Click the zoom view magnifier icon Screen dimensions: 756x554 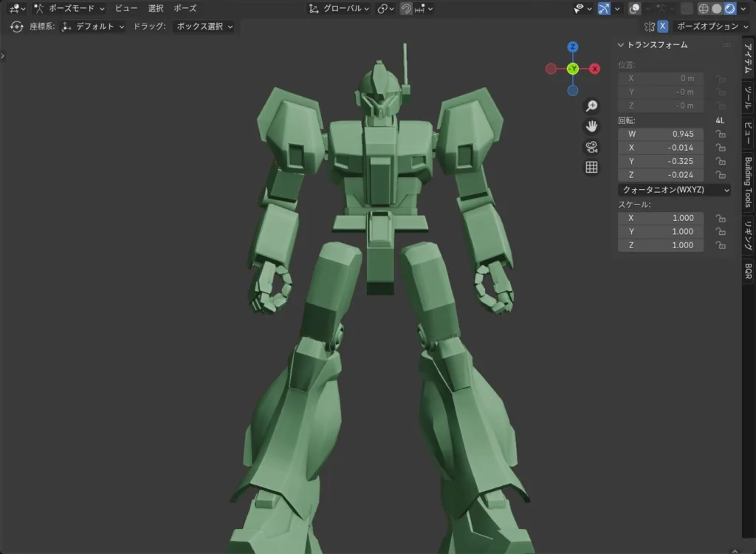pyautogui.click(x=591, y=106)
